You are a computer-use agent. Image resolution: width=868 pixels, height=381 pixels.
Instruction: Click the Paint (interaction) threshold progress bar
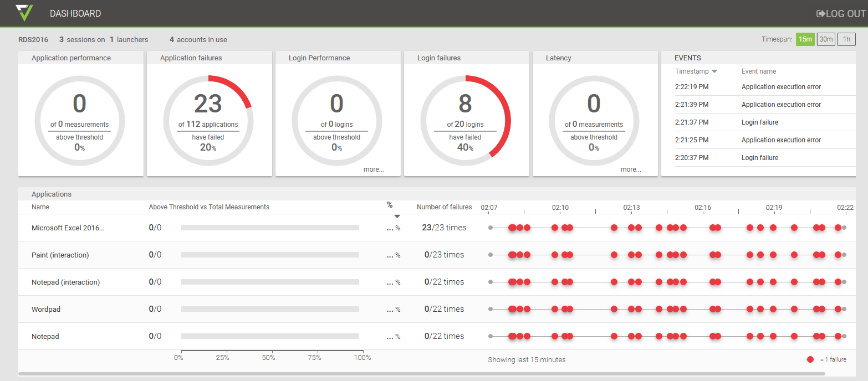click(270, 255)
